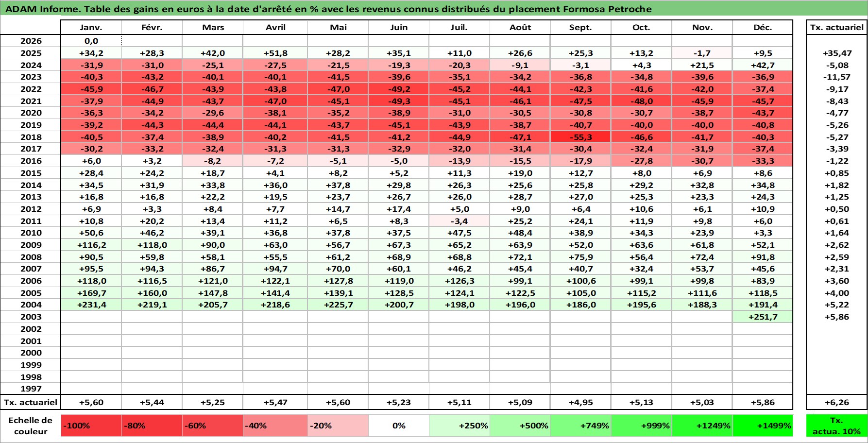Click the 2025 row label
The height and width of the screenshot is (443, 868).
31,53
